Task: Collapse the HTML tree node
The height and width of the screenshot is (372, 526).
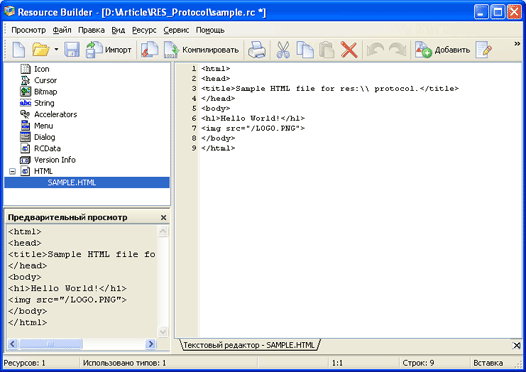Action: tap(12, 171)
